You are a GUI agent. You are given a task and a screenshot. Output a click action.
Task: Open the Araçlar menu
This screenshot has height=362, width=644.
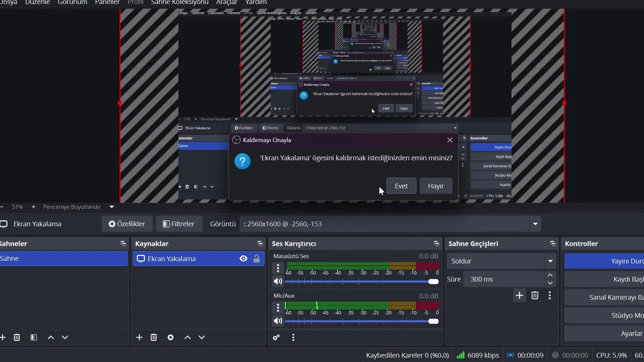[226, 3]
